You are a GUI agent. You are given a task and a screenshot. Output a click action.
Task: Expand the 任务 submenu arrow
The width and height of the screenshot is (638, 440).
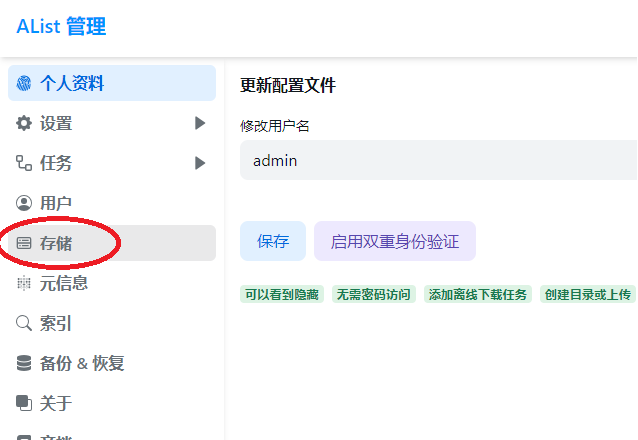click(x=200, y=163)
